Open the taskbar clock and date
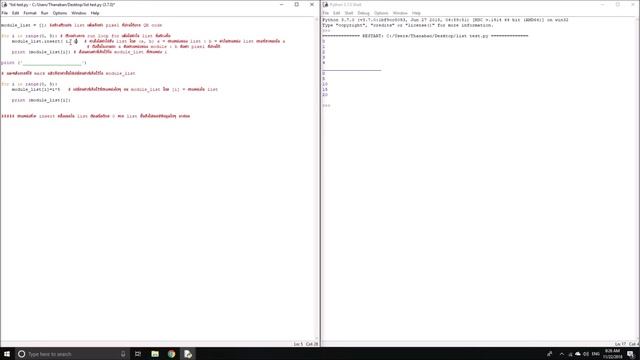The width and height of the screenshot is (640, 360). [x=612, y=354]
